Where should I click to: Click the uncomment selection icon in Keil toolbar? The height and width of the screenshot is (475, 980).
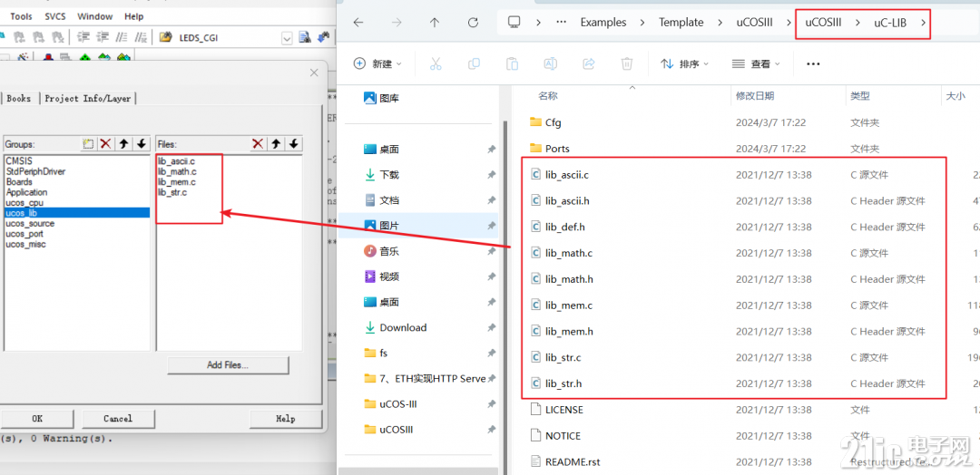(x=142, y=37)
